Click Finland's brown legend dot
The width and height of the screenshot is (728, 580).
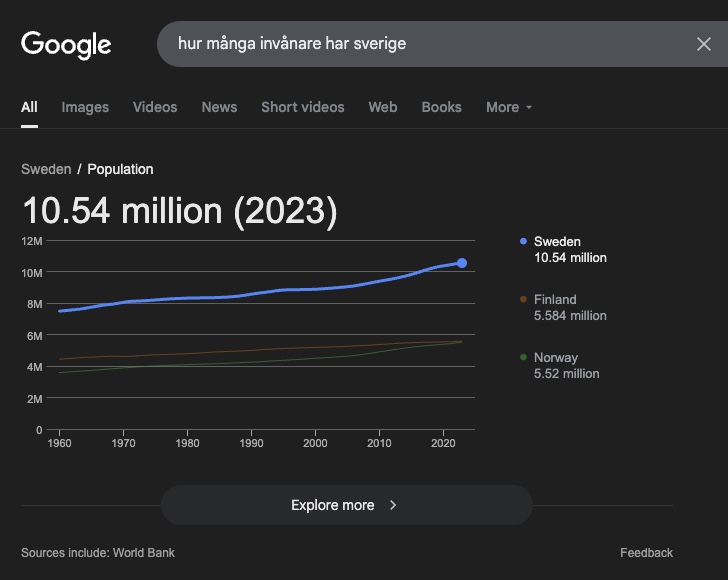pyautogui.click(x=523, y=299)
